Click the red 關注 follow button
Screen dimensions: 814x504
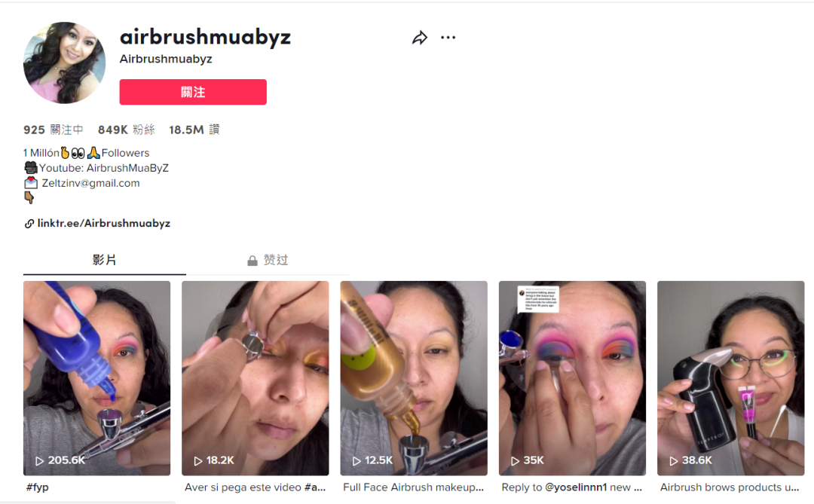(x=193, y=92)
